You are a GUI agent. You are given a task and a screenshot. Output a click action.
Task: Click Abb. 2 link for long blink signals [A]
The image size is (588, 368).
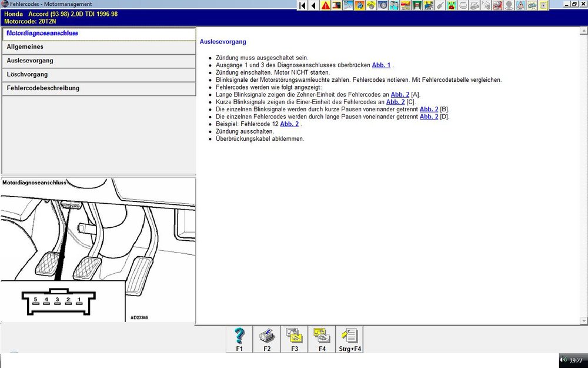[x=400, y=94]
